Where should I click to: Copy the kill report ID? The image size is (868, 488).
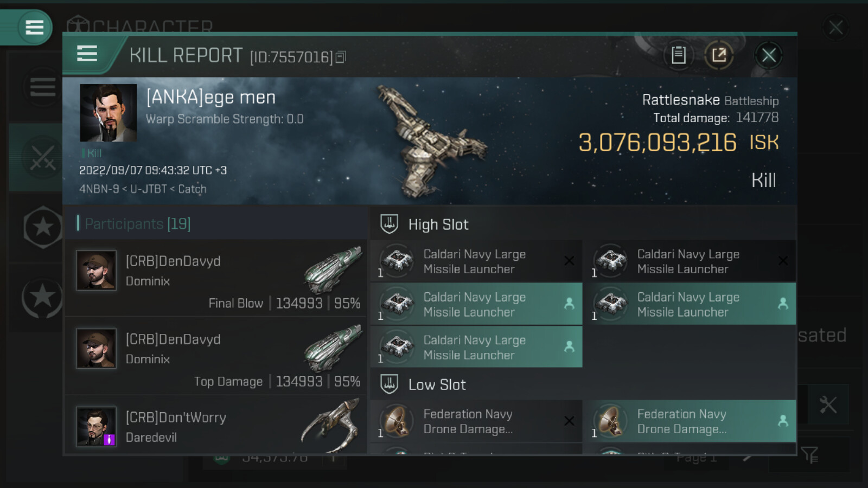point(341,57)
